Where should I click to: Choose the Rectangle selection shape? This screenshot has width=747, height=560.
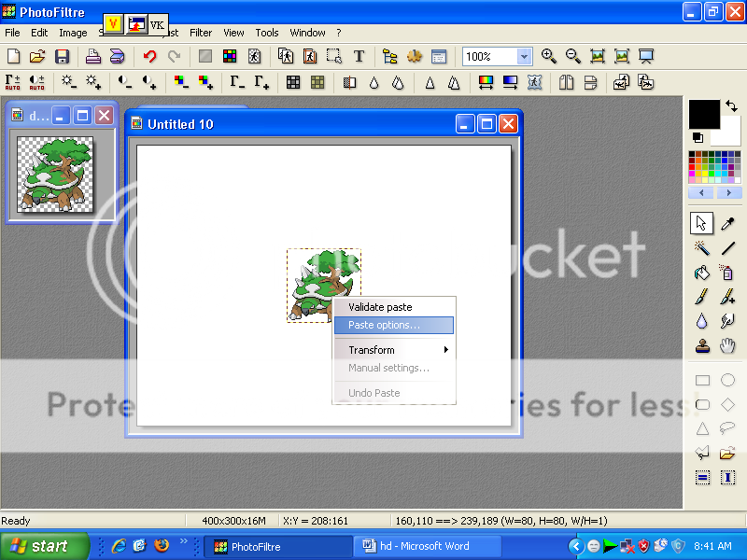pos(702,380)
